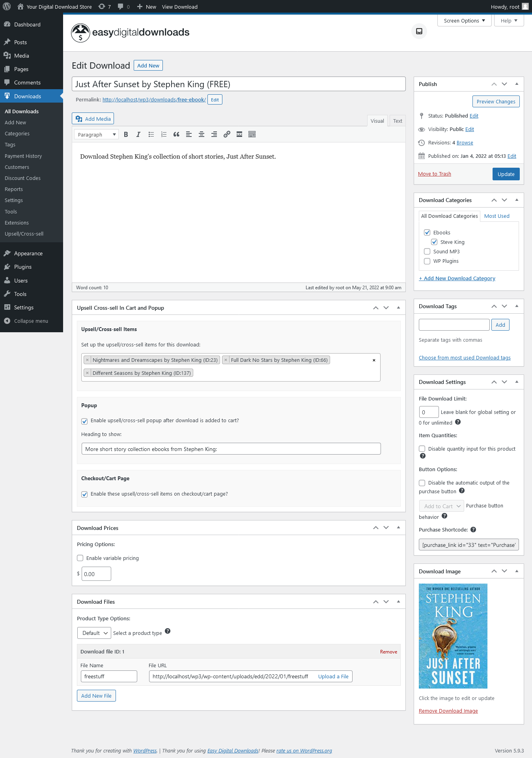
Task: Align text center in editor
Action: coord(202,135)
